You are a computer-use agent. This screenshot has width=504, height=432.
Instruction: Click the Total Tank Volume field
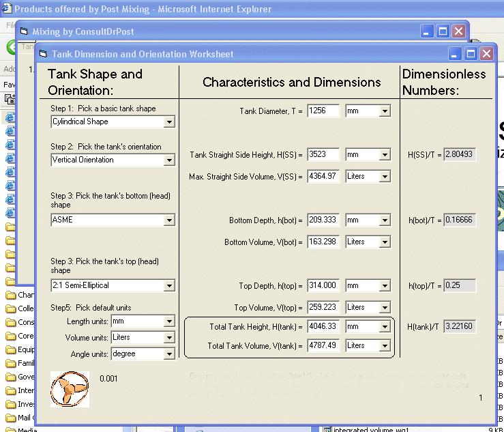click(323, 345)
